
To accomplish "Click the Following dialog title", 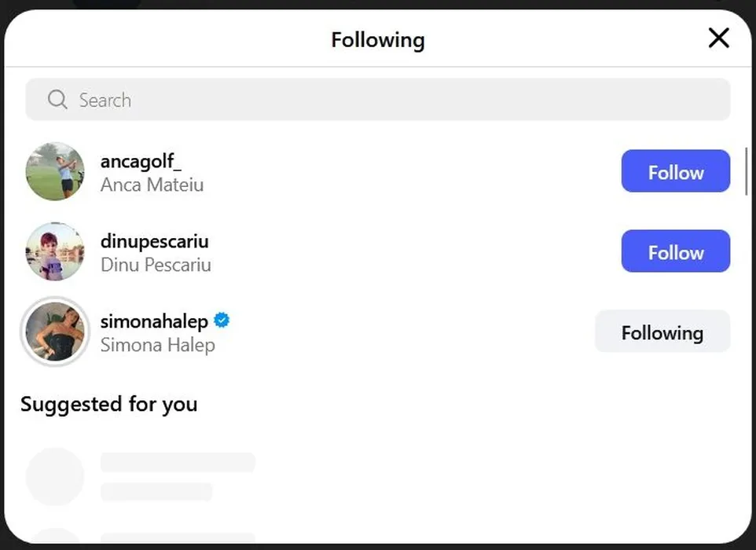I will click(x=377, y=39).
